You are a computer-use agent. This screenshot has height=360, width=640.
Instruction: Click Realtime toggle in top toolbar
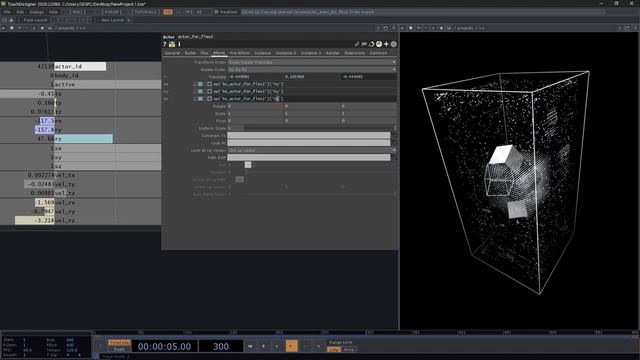[x=226, y=12]
